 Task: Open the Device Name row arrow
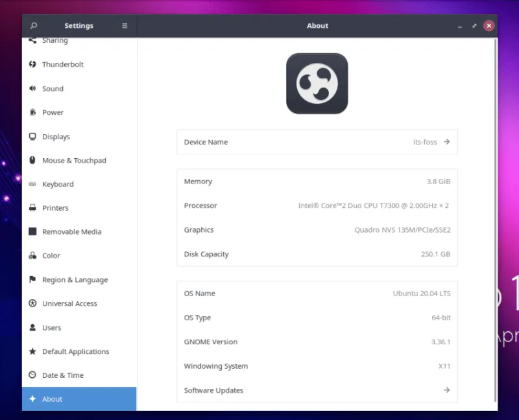446,142
